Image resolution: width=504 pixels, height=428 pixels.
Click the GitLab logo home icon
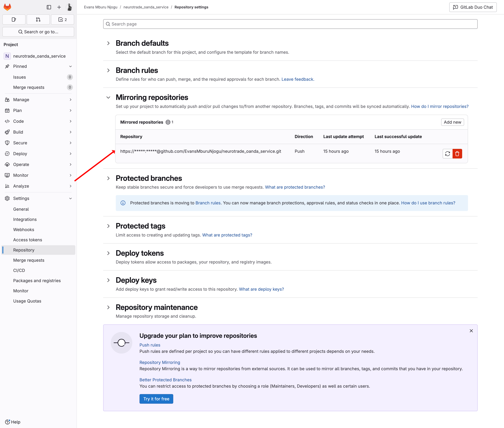(7, 7)
